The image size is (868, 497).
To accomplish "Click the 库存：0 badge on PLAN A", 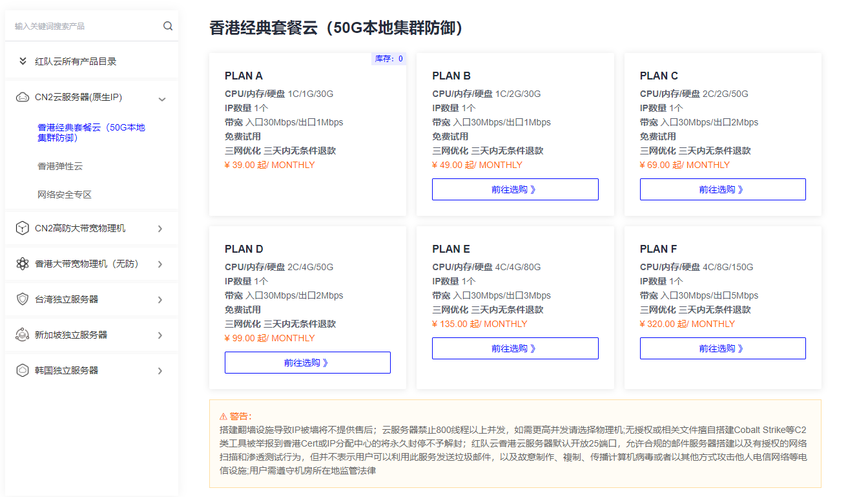I will point(389,59).
